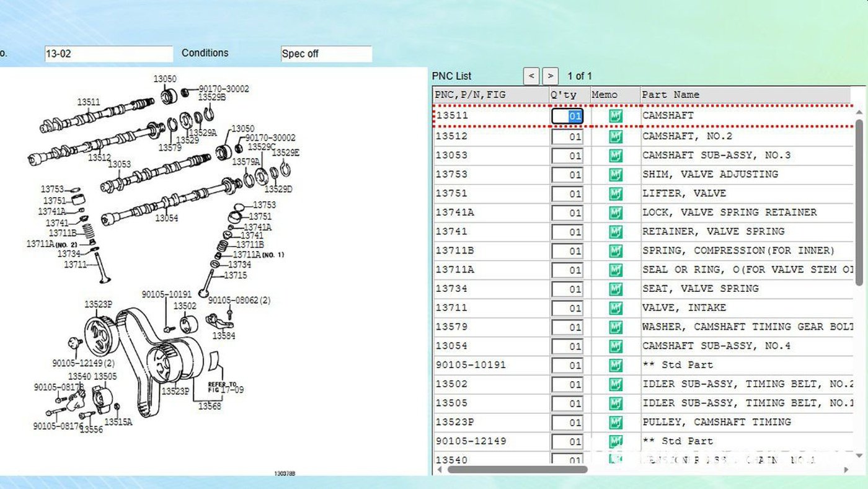Go to next PNC list page
Screen dimensions: 868x489
tap(551, 76)
